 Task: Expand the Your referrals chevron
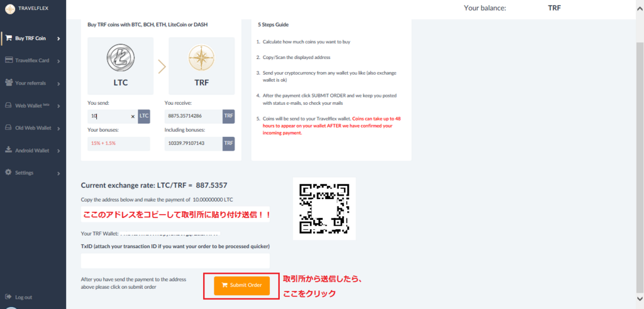pyautogui.click(x=58, y=84)
